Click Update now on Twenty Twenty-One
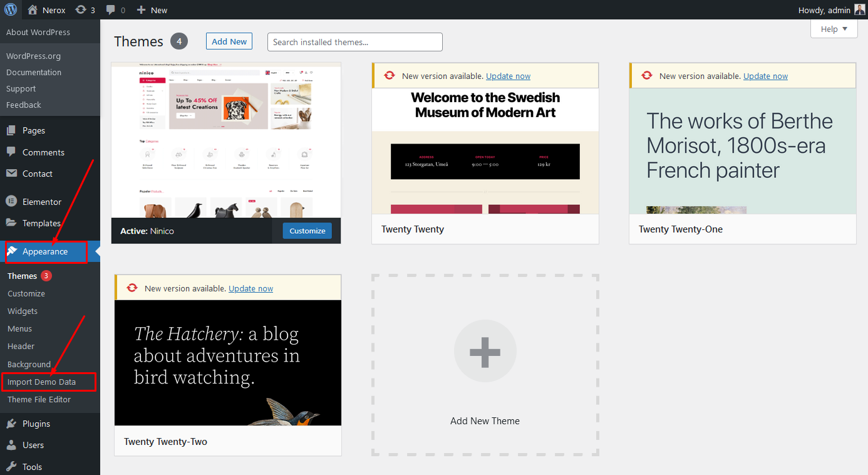Viewport: 868px width, 475px height. tap(765, 76)
